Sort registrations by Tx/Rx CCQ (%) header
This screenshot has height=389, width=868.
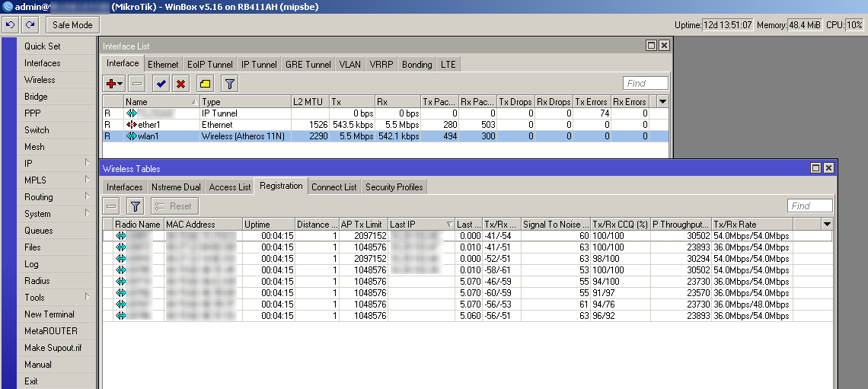click(x=620, y=224)
